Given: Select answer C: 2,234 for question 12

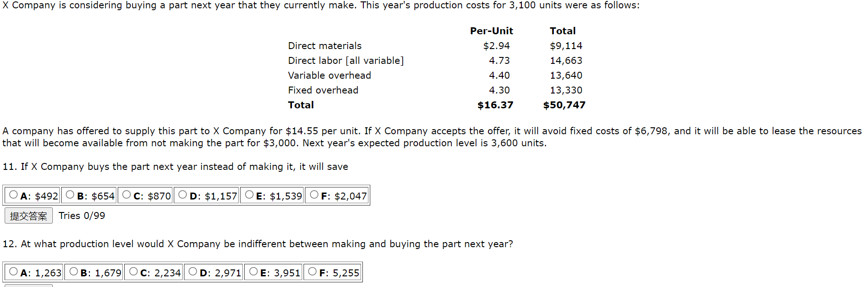Looking at the screenshot, I should [133, 272].
